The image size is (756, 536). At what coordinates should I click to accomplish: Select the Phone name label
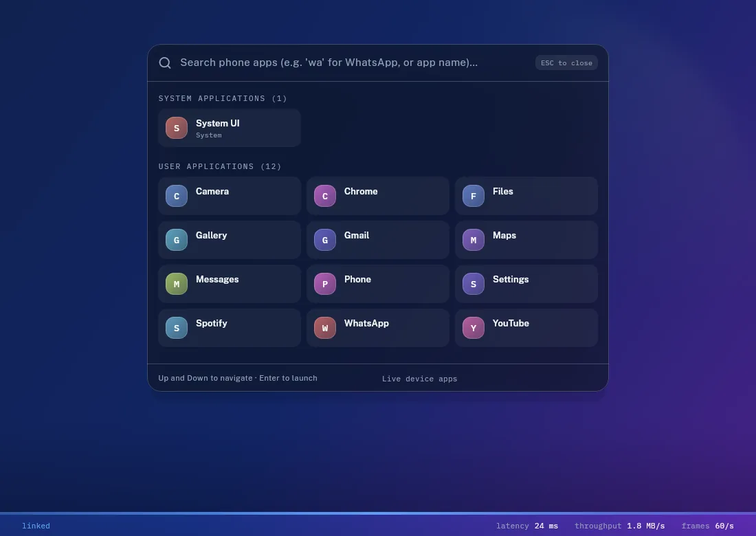click(357, 279)
